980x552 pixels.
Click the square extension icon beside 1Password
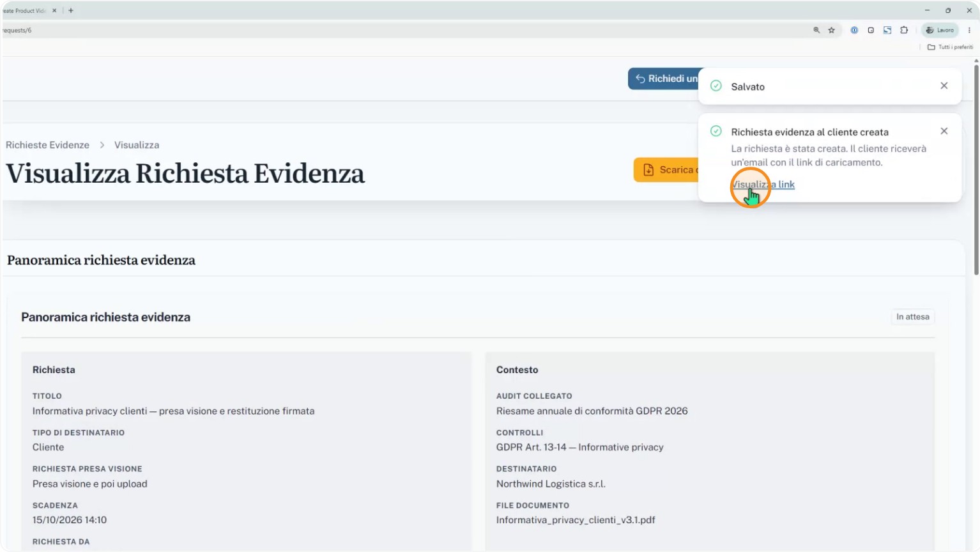coord(871,30)
